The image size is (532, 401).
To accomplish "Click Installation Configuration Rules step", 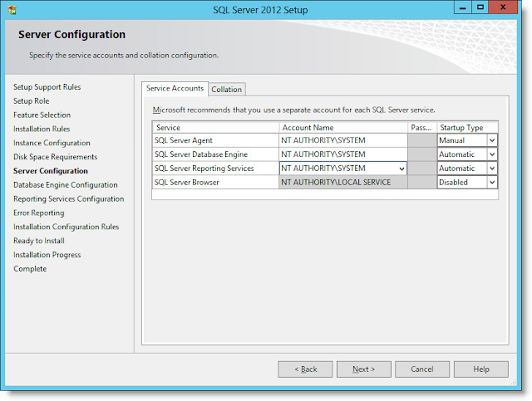I will [66, 227].
